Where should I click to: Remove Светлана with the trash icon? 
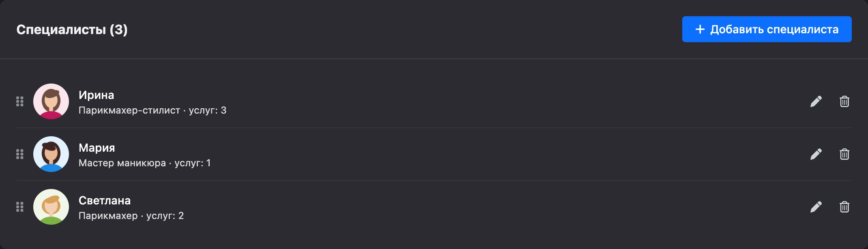pyautogui.click(x=844, y=207)
